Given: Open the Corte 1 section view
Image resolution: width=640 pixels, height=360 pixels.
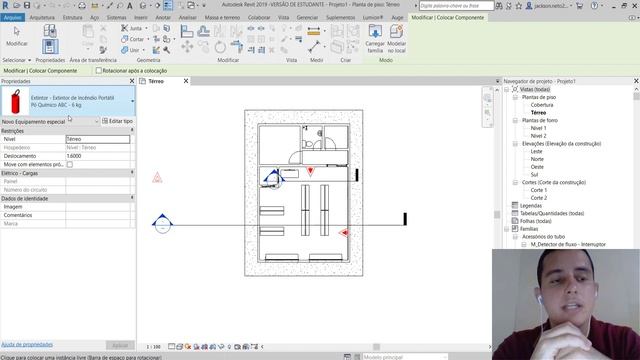Looking at the screenshot, I should pyautogui.click(x=539, y=190).
